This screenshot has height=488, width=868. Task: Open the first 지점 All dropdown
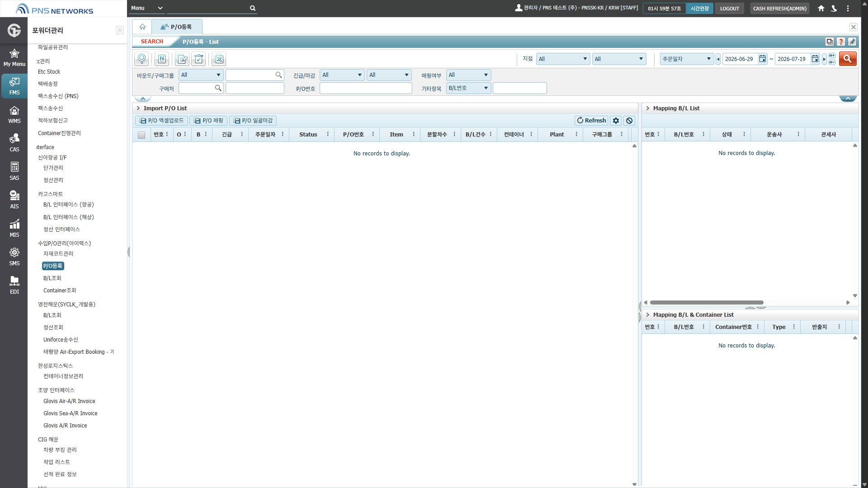point(563,59)
